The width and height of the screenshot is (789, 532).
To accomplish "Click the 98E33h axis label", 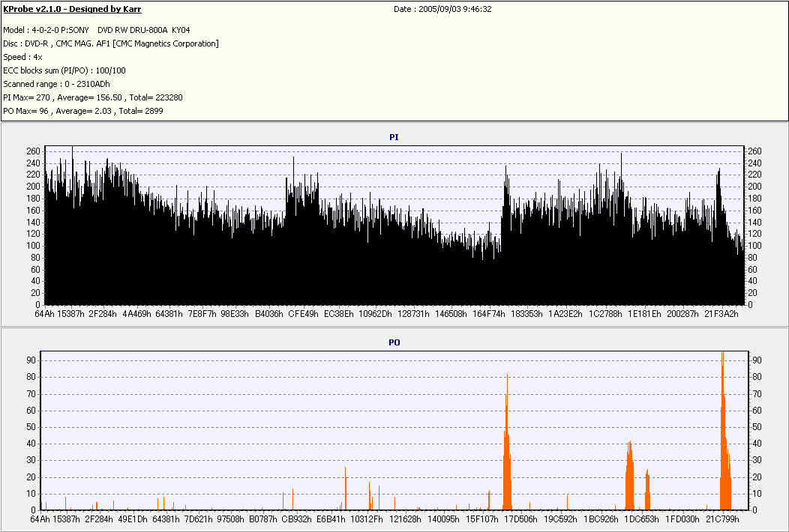I will coord(235,314).
